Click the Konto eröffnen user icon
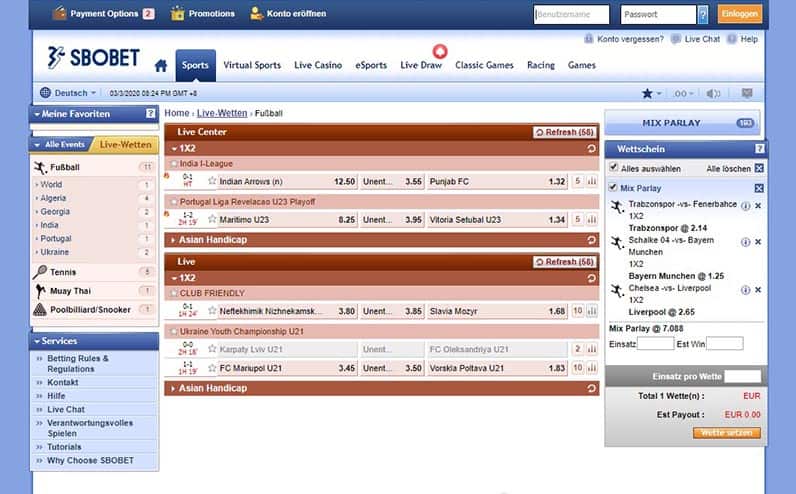 coord(257,13)
